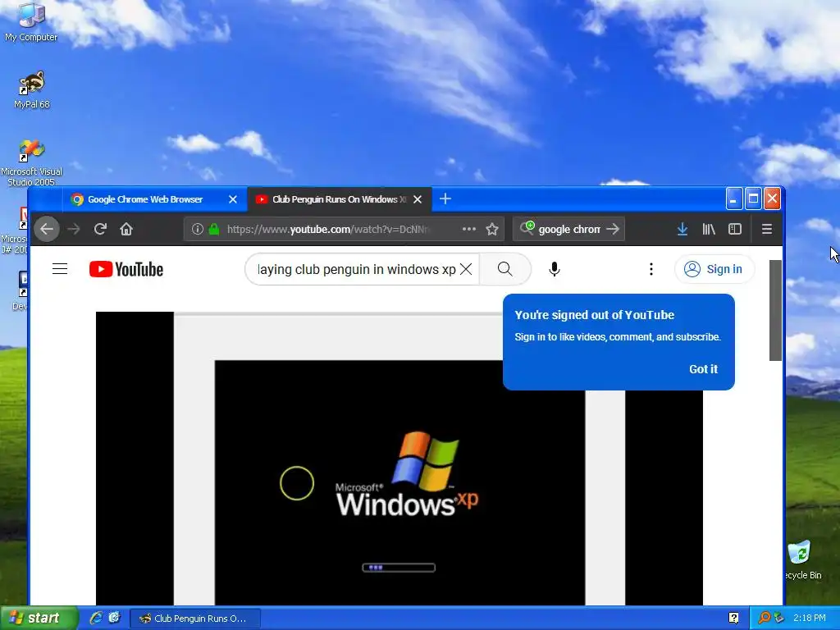Click the browser forward arrow

click(73, 230)
